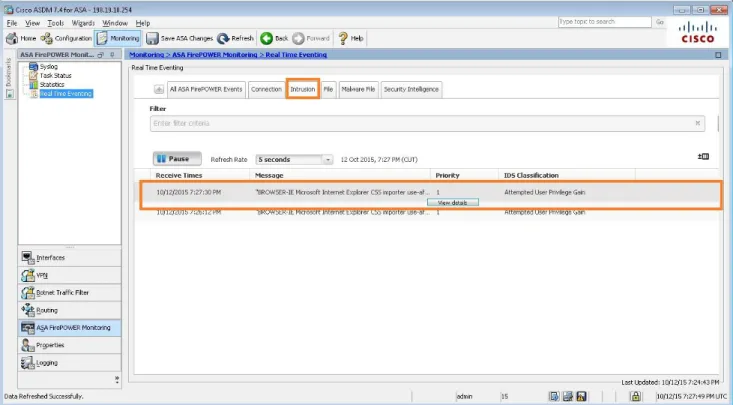Open the Refresh Rate dropdown
This screenshot has height=405, width=733.
[x=294, y=159]
